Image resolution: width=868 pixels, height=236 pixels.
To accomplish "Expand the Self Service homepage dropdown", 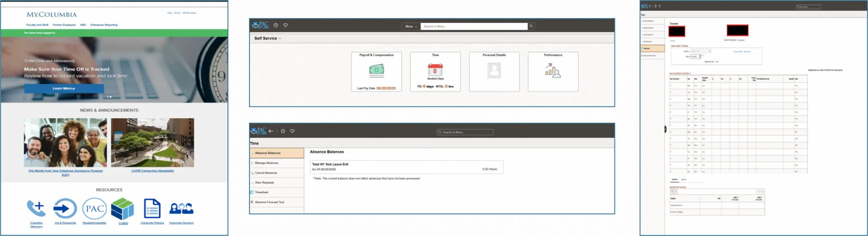I will pyautogui.click(x=268, y=38).
